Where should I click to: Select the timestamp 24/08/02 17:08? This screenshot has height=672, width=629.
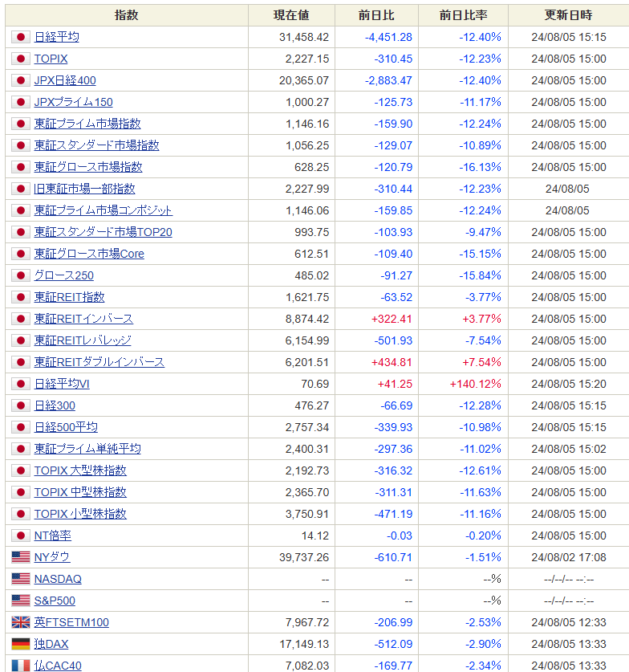click(x=569, y=557)
